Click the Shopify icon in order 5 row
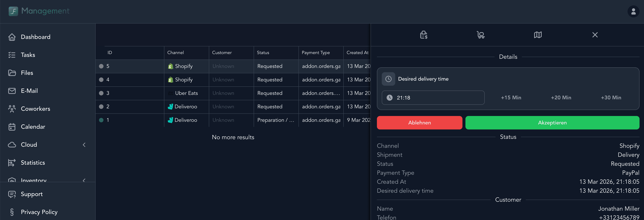This screenshot has width=644, height=220. point(171,66)
